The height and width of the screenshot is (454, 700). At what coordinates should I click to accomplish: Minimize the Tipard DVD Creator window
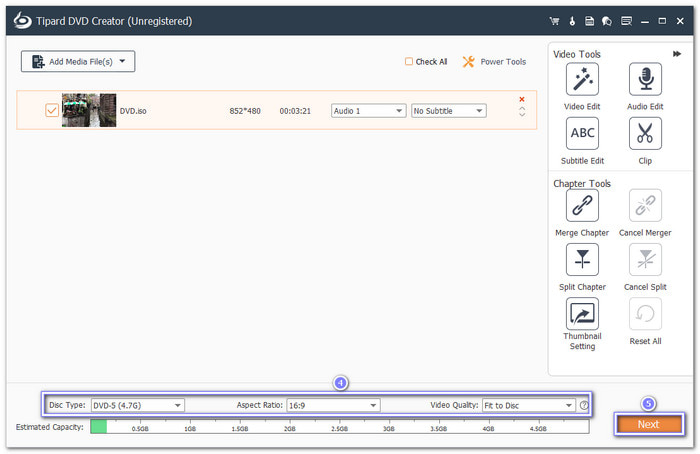click(645, 21)
